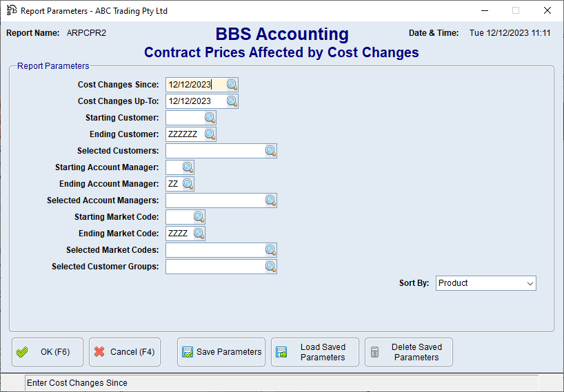Viewport: 564px width, 392px height.
Task: Click Delete Saved Parameters button
Action: (x=409, y=352)
